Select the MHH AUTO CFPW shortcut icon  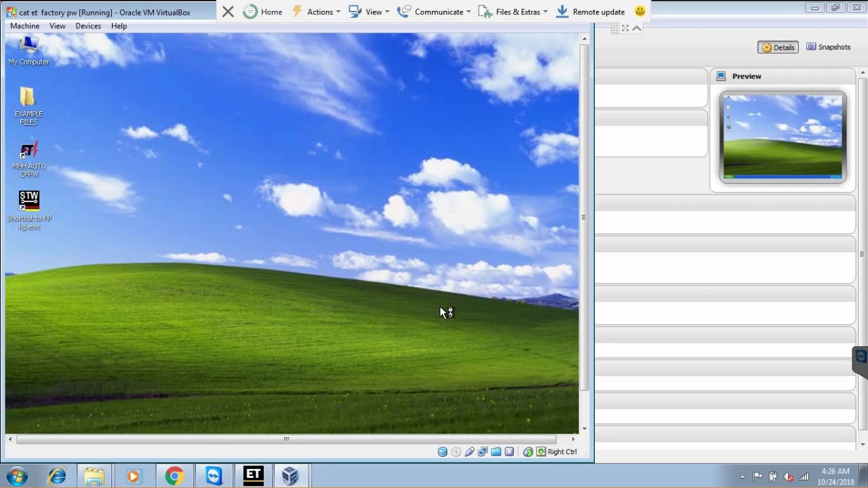tap(28, 159)
